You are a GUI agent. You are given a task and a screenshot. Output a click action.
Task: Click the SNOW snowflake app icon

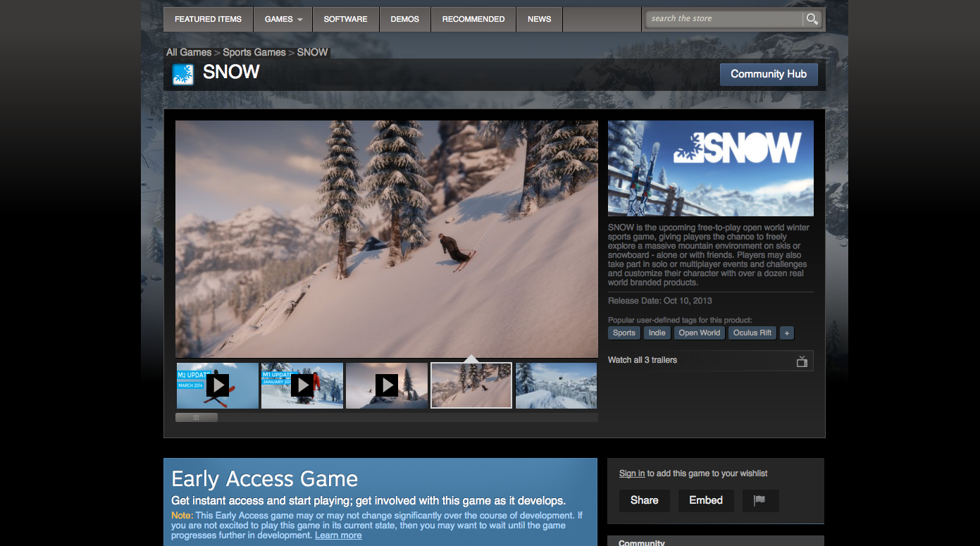point(183,74)
